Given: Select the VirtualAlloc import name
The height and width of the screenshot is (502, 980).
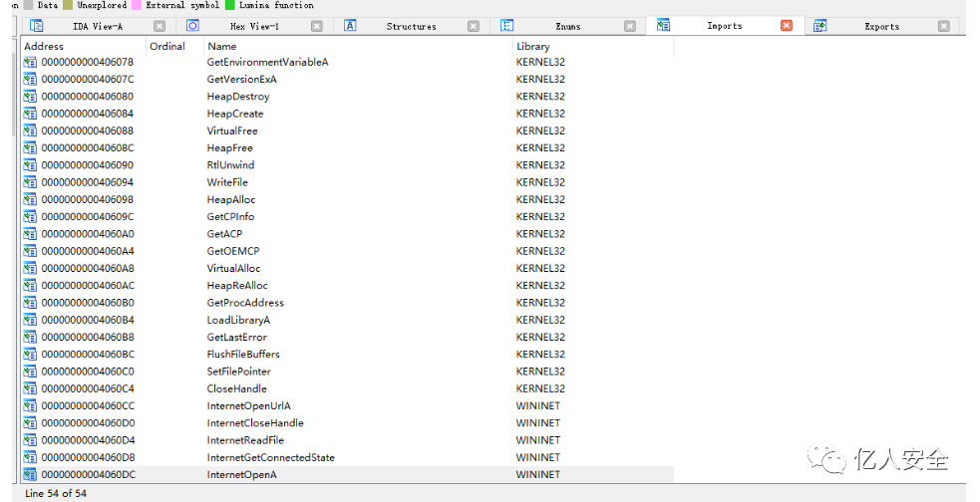Looking at the screenshot, I should pyautogui.click(x=233, y=269).
